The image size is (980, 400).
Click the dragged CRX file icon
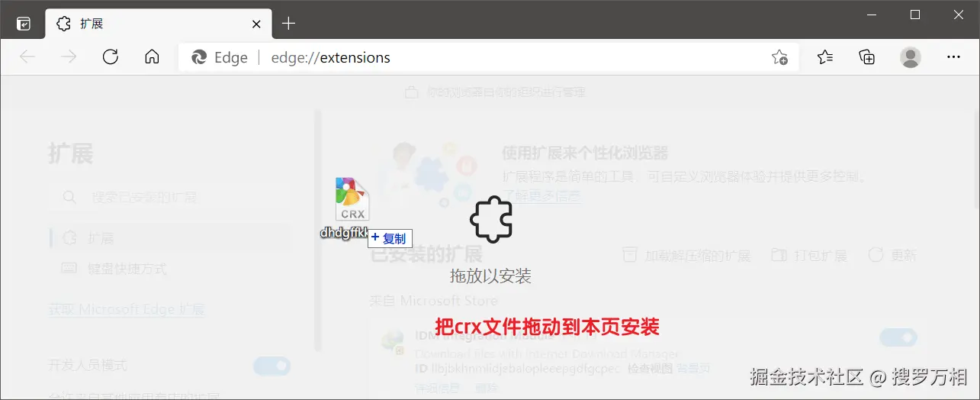pos(352,198)
